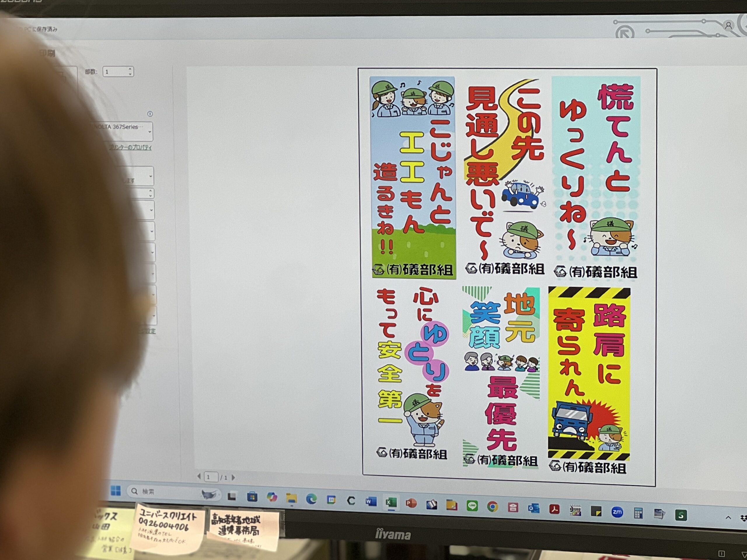Launch Google Chrome from the taskbar
Screen dimensions: 747x560
point(492,506)
